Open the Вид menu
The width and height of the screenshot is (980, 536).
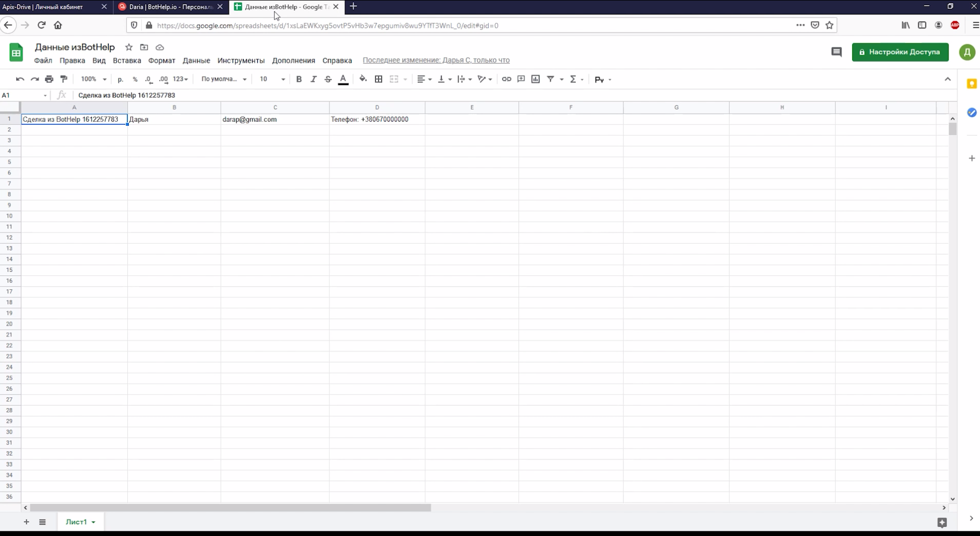pyautogui.click(x=99, y=60)
